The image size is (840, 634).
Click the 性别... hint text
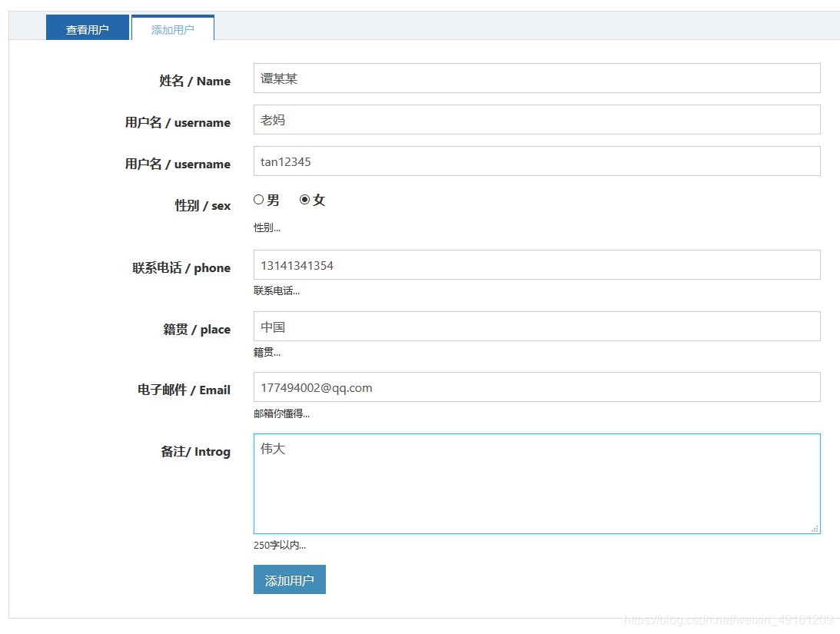(267, 228)
